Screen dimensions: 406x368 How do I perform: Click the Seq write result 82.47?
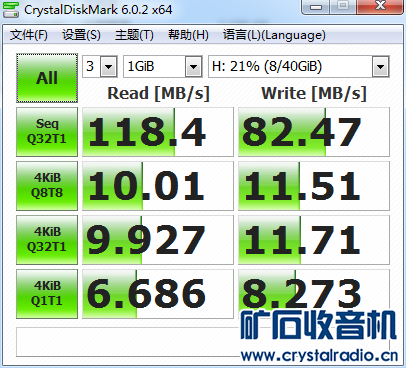pos(314,132)
